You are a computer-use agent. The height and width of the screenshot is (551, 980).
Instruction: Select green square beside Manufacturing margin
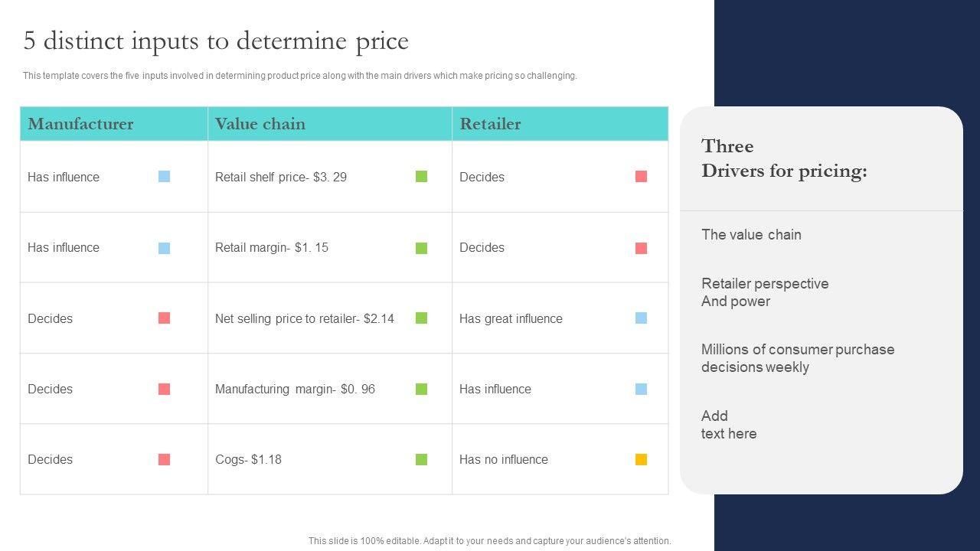coord(421,389)
